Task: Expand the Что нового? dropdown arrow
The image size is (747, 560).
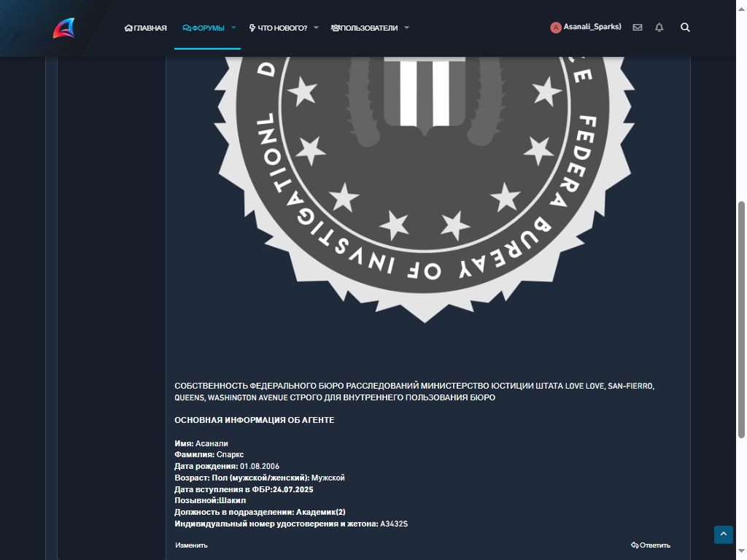Action: [x=316, y=28]
